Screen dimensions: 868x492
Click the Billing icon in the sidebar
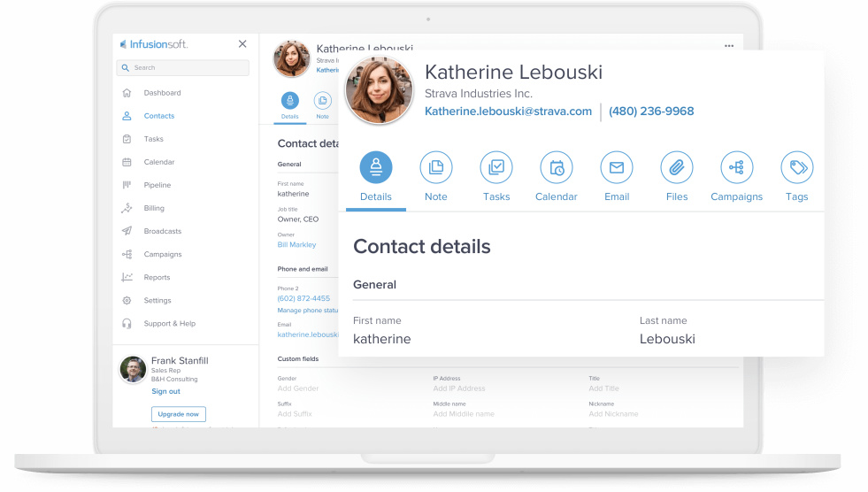coord(127,208)
